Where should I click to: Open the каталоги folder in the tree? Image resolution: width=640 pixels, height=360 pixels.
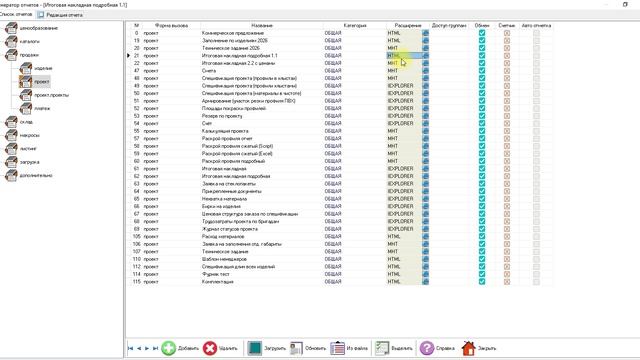[22, 41]
